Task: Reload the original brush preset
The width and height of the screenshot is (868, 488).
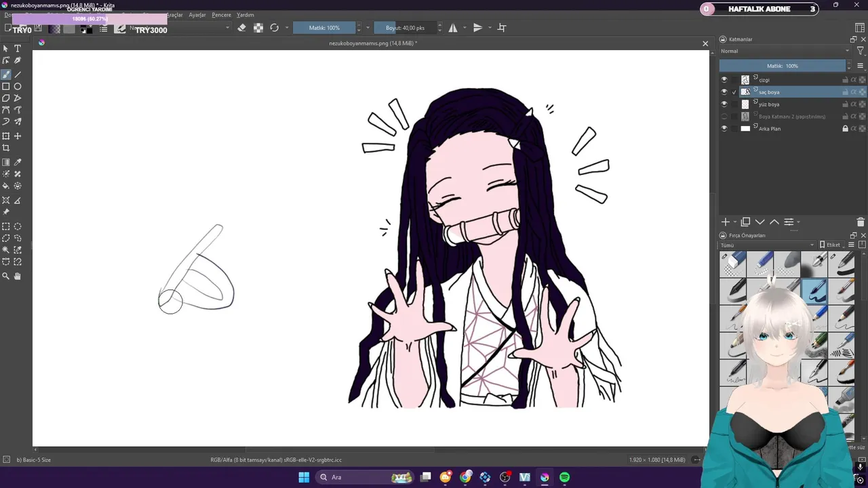Action: coord(275,28)
